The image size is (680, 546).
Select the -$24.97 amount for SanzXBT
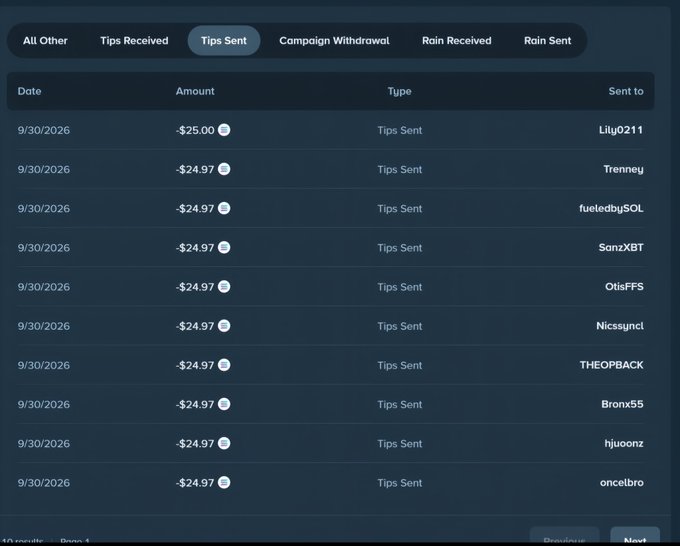195,248
